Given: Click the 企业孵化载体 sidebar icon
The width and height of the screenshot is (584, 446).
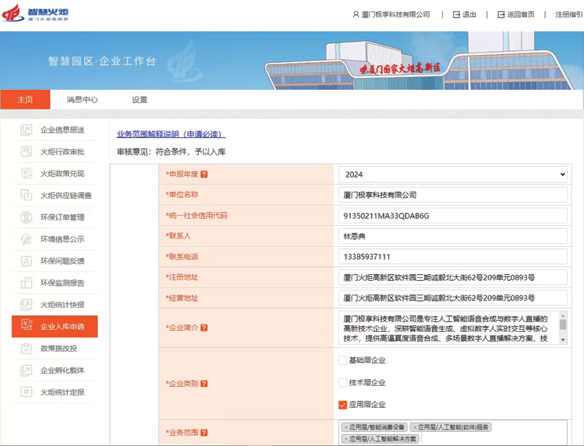Looking at the screenshot, I should (x=26, y=370).
